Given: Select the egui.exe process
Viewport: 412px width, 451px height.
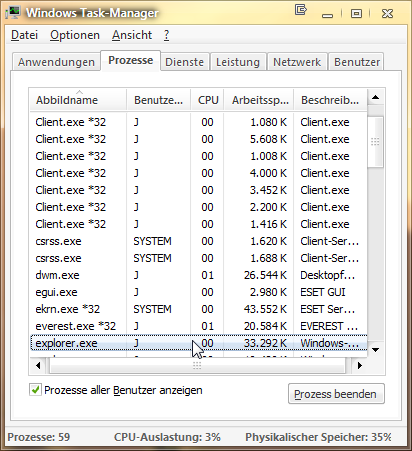Looking at the screenshot, I should 199,292.
